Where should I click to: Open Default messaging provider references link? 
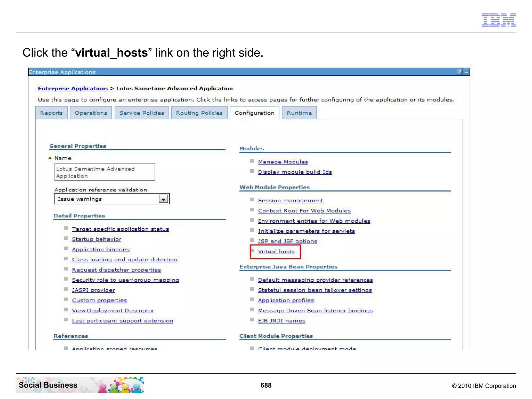(x=315, y=280)
